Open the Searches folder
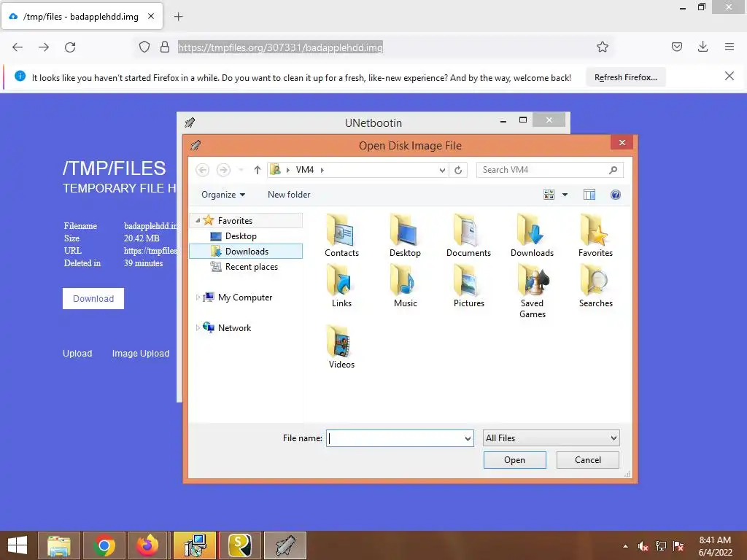This screenshot has height=560, width=747. pos(595,286)
